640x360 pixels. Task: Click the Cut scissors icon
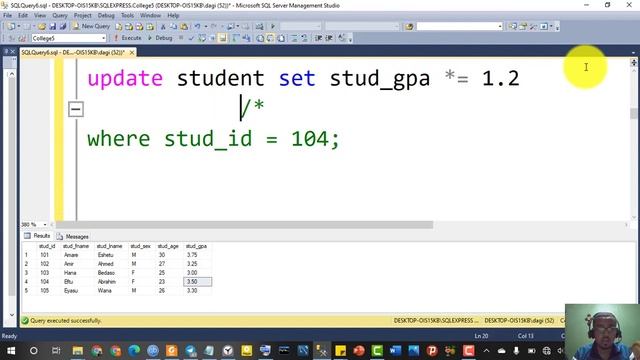(163, 27)
